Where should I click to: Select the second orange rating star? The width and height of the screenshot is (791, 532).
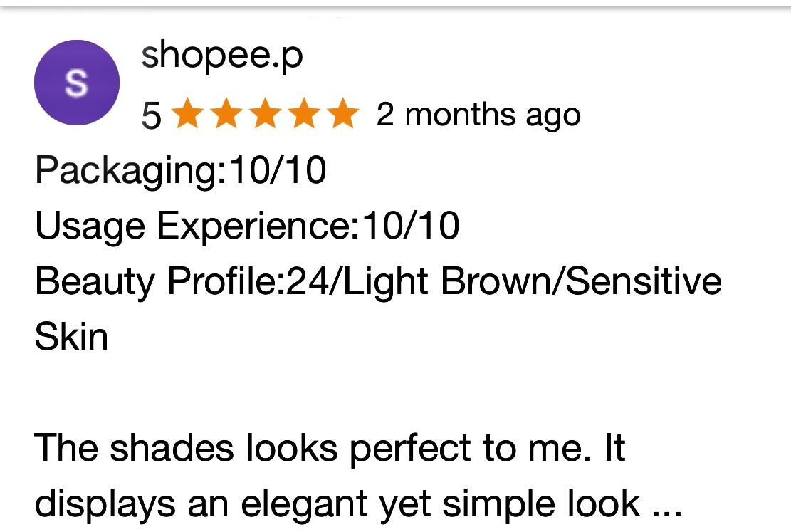click(227, 113)
